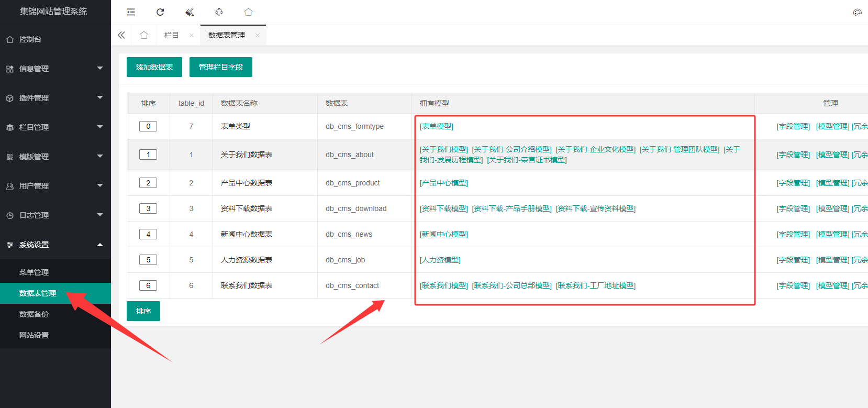The width and height of the screenshot is (868, 408).
Task: Open [资料下载-产品手册模型] link
Action: coord(512,208)
